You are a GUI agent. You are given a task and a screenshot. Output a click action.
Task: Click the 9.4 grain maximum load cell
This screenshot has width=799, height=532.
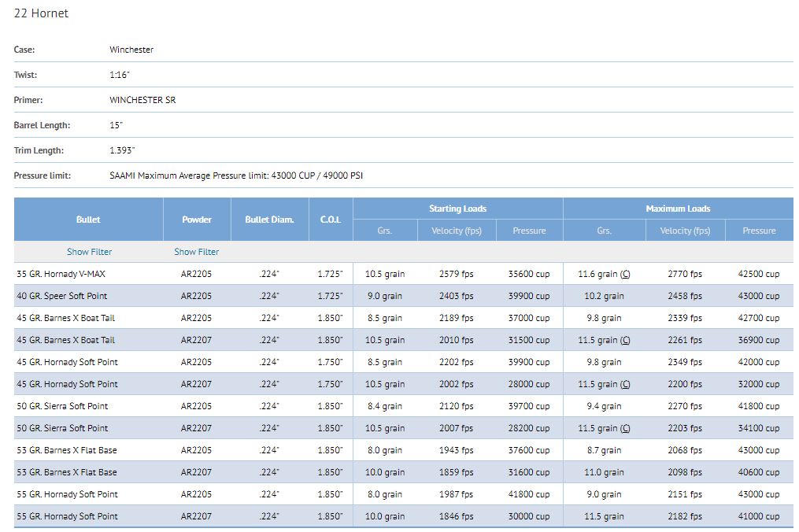click(x=604, y=406)
